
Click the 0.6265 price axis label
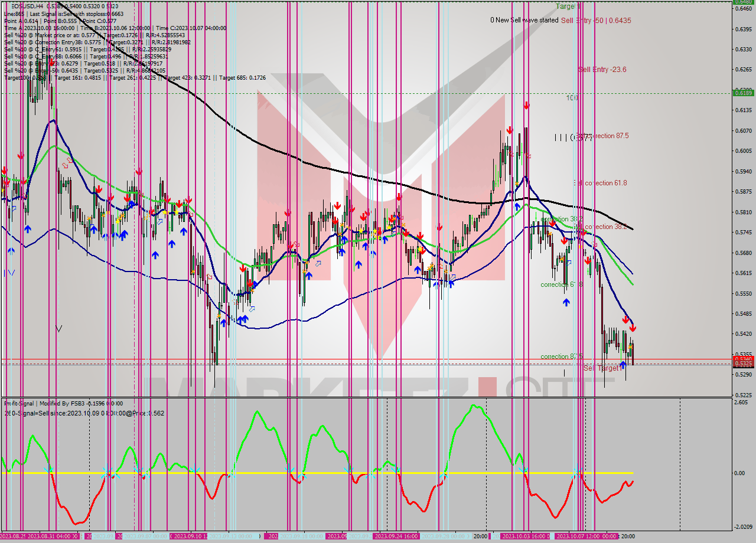point(744,70)
